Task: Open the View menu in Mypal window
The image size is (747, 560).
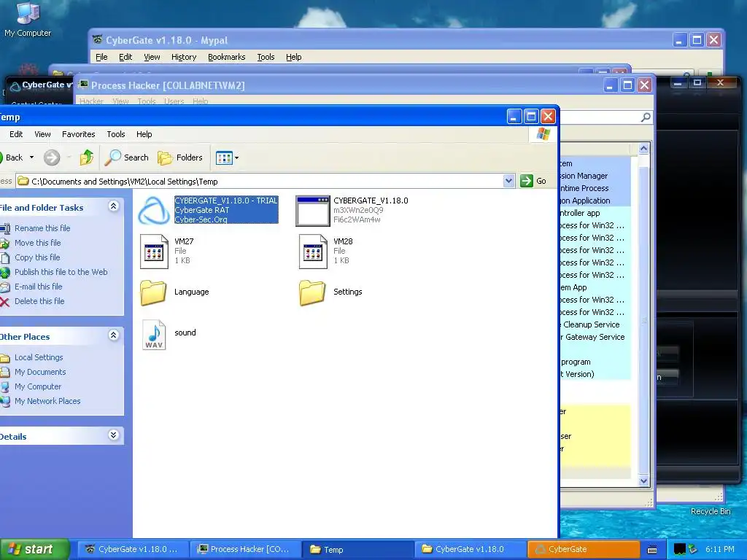Action: click(152, 57)
